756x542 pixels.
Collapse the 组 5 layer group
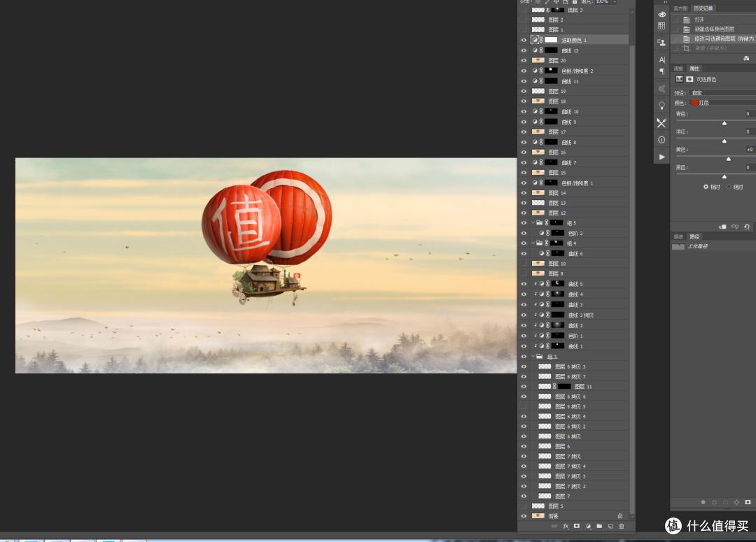[x=533, y=222]
